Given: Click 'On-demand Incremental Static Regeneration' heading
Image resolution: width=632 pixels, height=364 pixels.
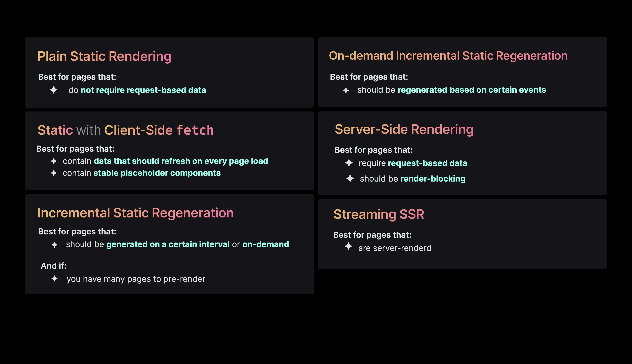Looking at the screenshot, I should [x=448, y=56].
